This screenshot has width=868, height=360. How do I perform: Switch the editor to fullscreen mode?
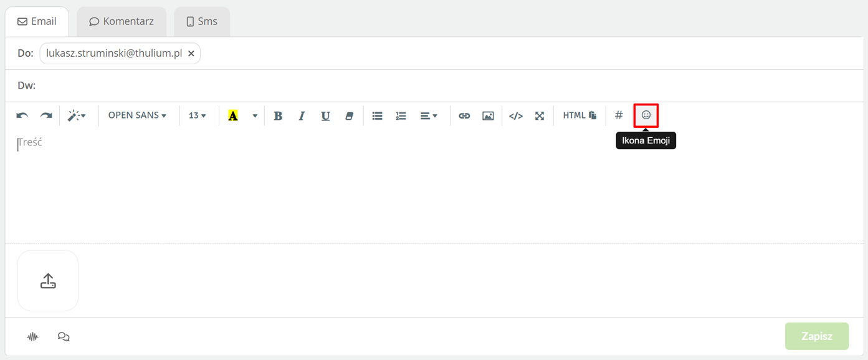click(x=540, y=115)
